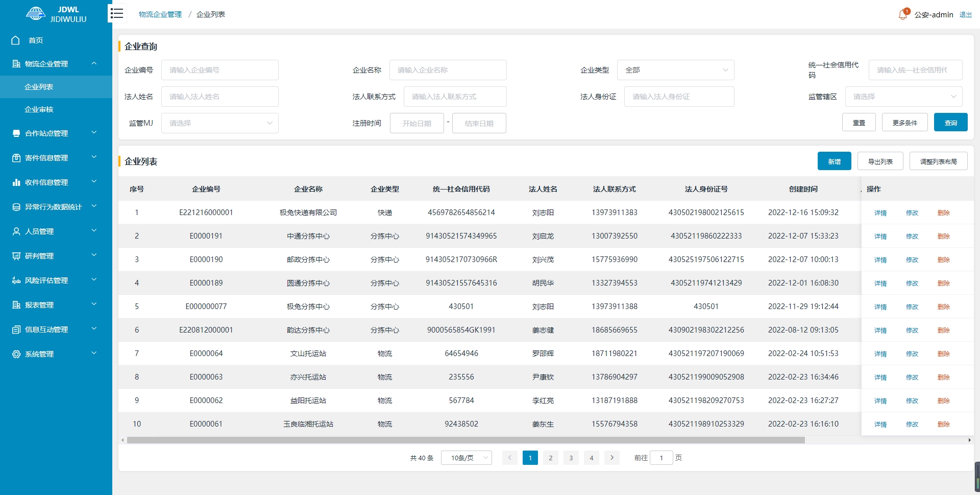The height and width of the screenshot is (495, 980).
Task: Expand the 人员管理 chevron
Action: [94, 231]
